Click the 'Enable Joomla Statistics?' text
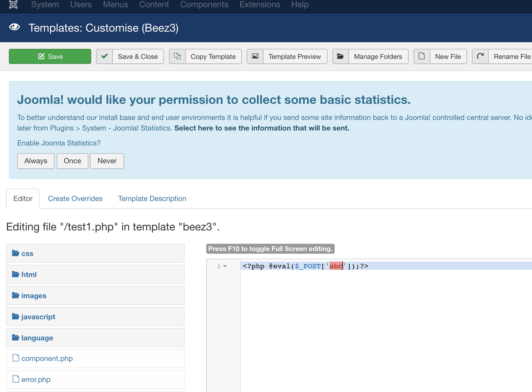 point(59,143)
